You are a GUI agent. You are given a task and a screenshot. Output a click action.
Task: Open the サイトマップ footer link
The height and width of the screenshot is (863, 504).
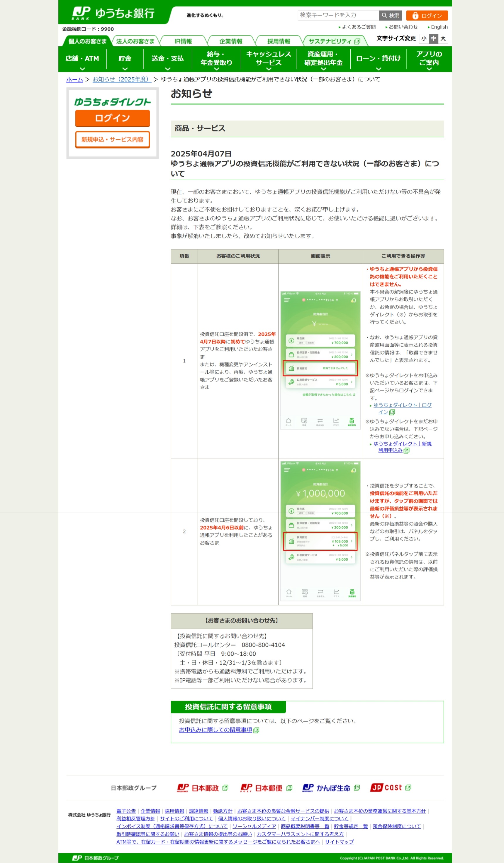pos(339,842)
